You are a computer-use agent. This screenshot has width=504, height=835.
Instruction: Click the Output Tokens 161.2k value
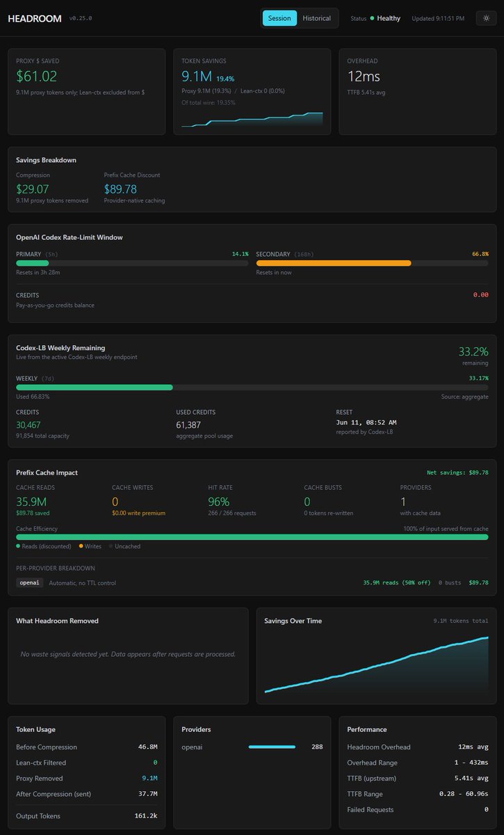point(146,816)
